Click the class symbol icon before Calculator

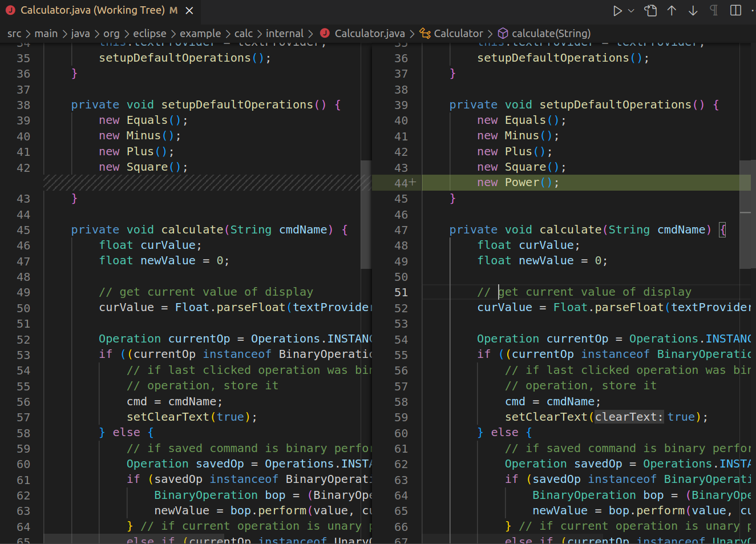[425, 33]
